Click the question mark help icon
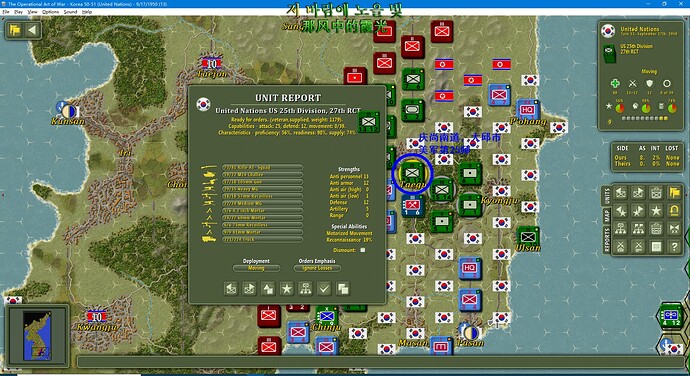 click(674, 247)
